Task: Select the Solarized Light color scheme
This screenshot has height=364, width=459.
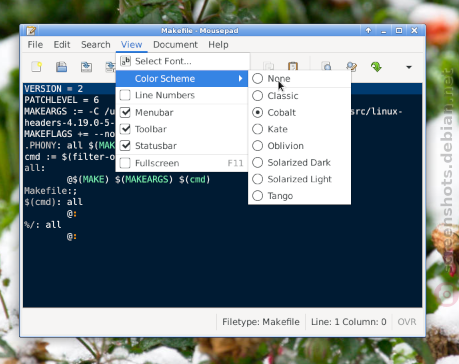Action: (299, 179)
